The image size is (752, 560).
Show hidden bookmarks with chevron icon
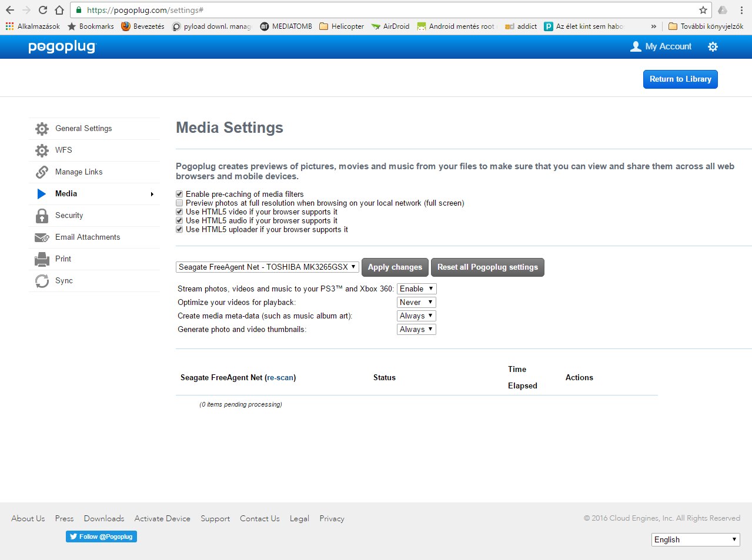pos(653,26)
